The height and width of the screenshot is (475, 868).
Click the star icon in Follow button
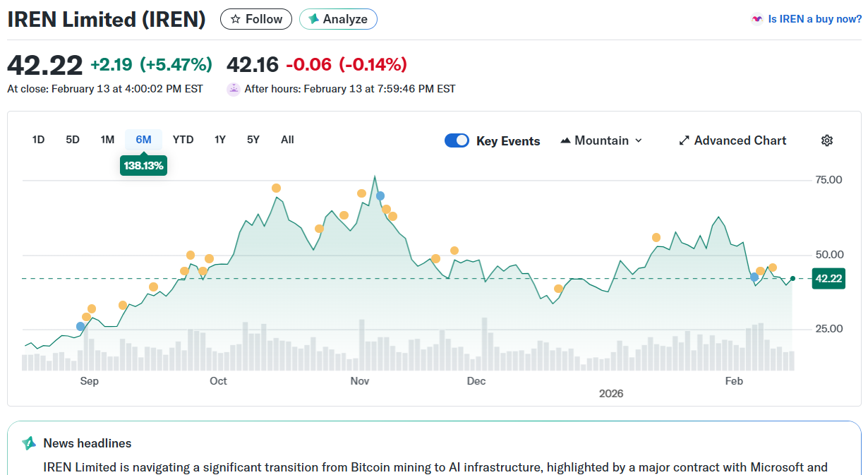tap(235, 19)
